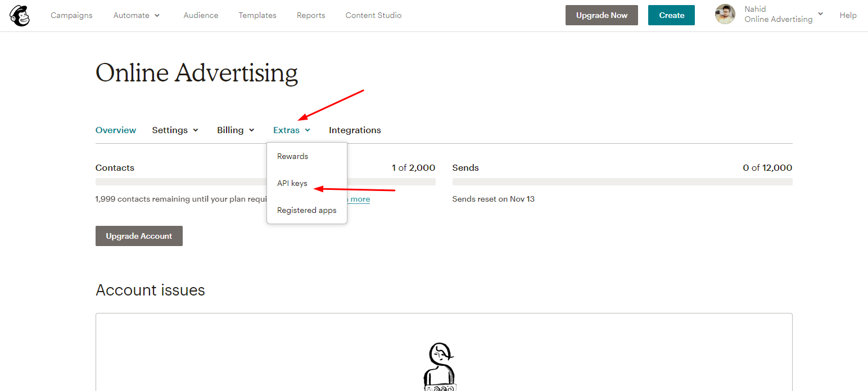Open Registered apps from the menu
The image size is (868, 391).
point(306,210)
